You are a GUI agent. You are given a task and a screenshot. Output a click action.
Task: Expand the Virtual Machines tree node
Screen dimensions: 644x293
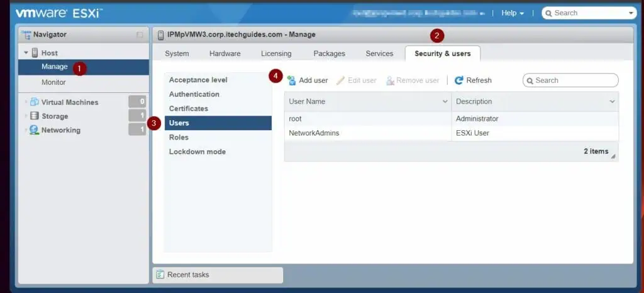tap(26, 102)
